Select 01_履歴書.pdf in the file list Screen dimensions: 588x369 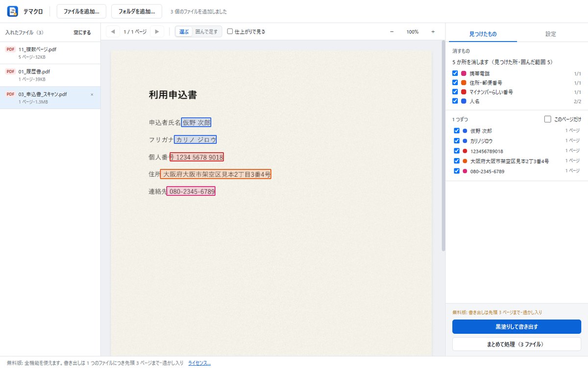coord(50,75)
